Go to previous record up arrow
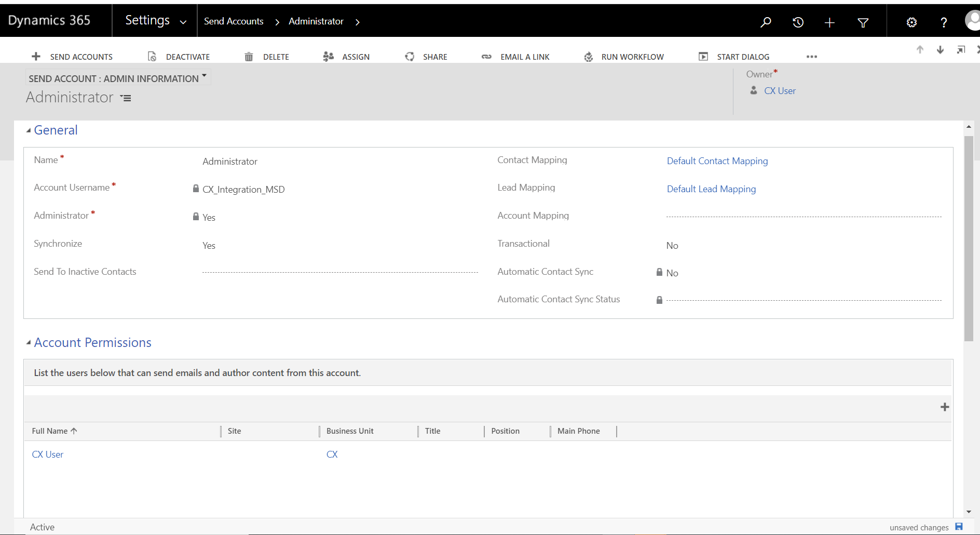The width and height of the screenshot is (980, 535). tap(920, 49)
